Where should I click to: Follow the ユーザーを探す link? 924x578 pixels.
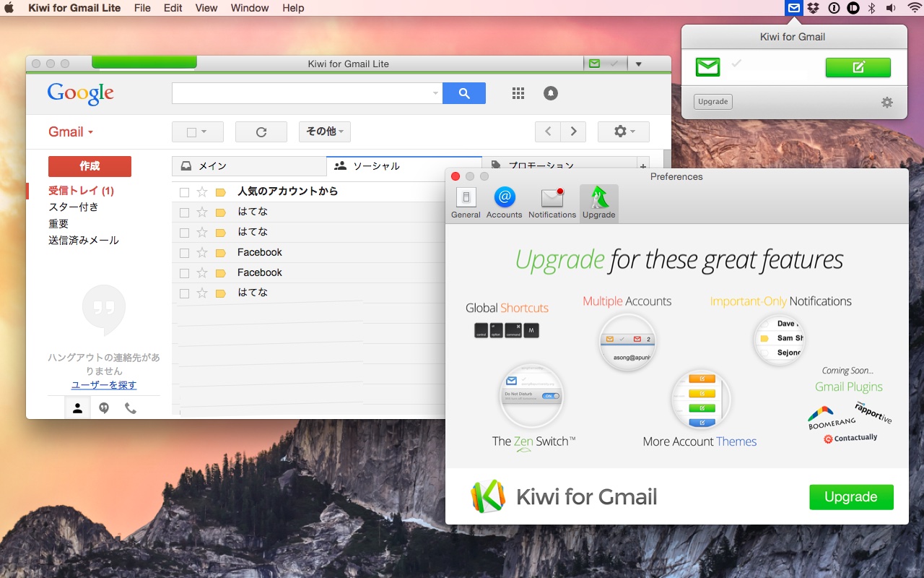104,385
